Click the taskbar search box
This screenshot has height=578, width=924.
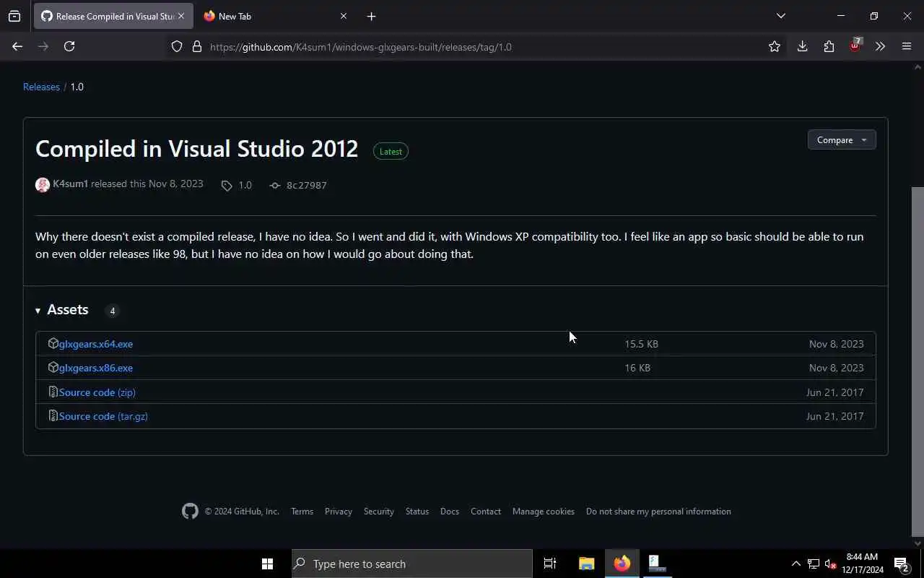click(411, 564)
